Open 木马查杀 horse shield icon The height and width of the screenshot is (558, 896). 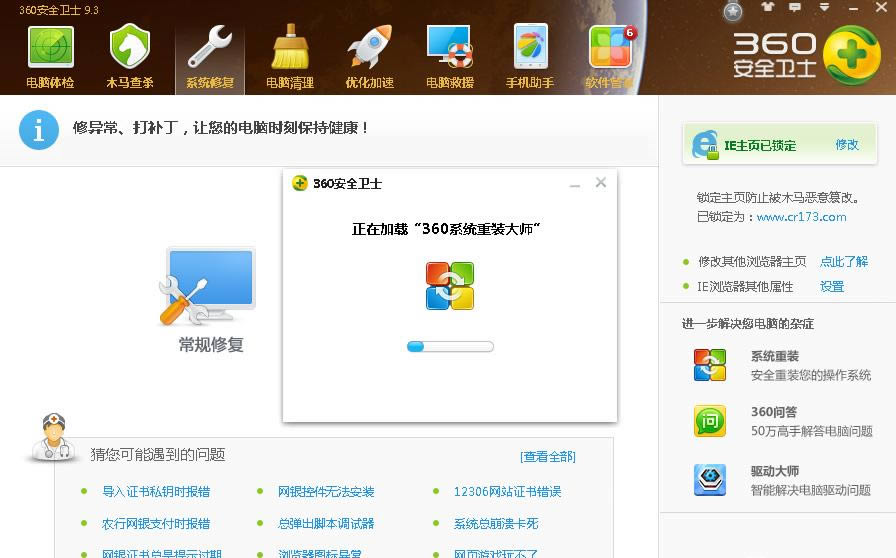pyautogui.click(x=129, y=48)
